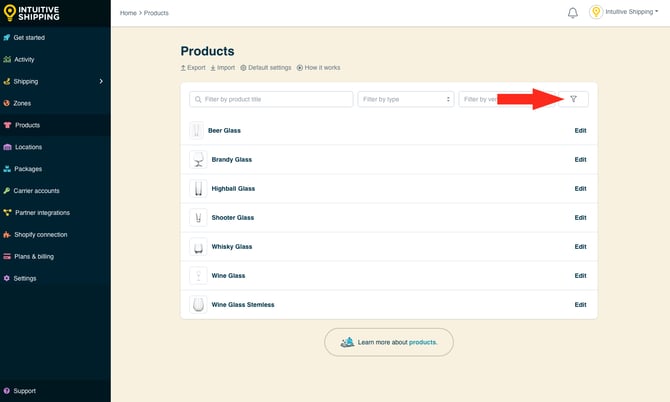The width and height of the screenshot is (670, 402).
Task: Edit the Whisky Glass product
Action: [580, 246]
